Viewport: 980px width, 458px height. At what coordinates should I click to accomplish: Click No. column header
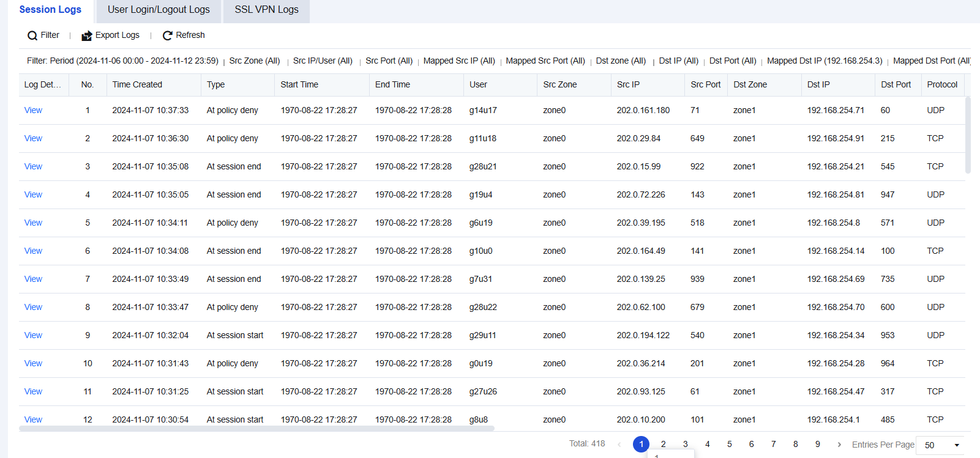tap(88, 84)
